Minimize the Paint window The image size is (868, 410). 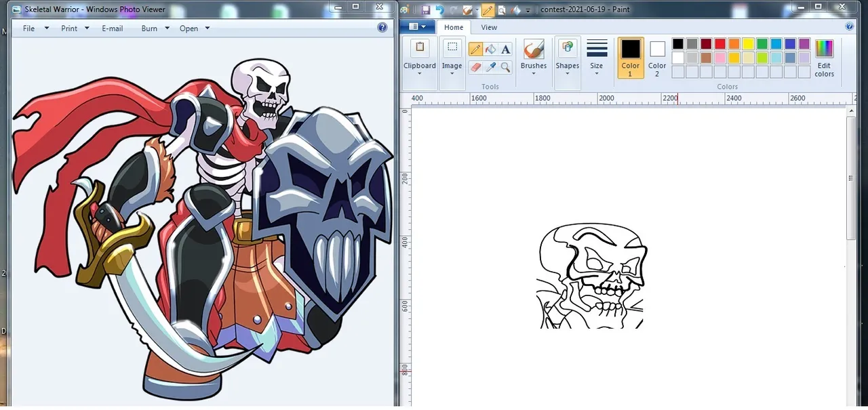tap(800, 6)
